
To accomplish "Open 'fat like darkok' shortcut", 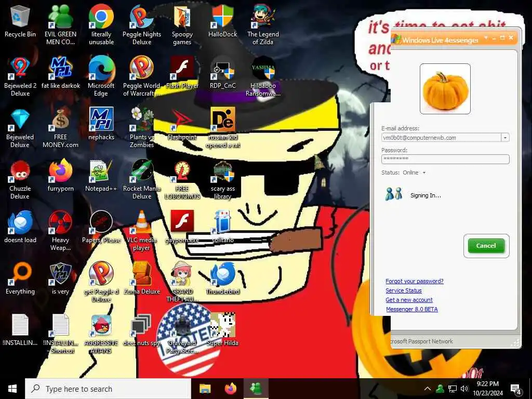I will [61, 73].
